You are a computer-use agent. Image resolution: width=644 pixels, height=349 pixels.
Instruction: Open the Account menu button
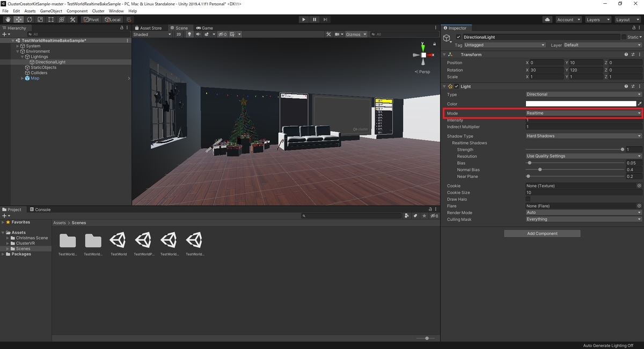pos(568,19)
